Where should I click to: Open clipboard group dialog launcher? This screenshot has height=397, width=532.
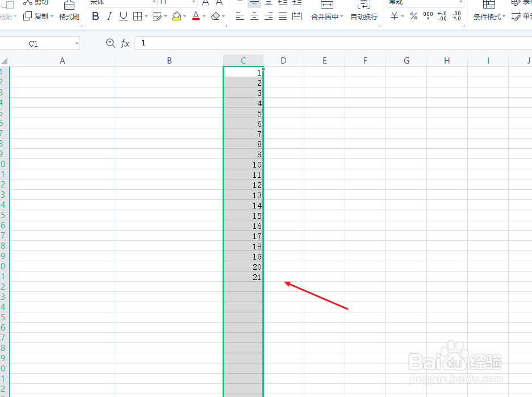tap(81, 26)
